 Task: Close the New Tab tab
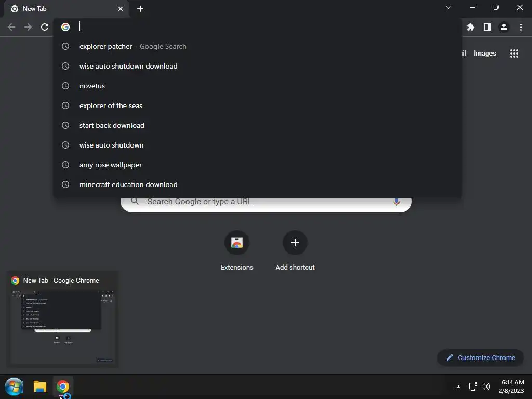coord(121,9)
